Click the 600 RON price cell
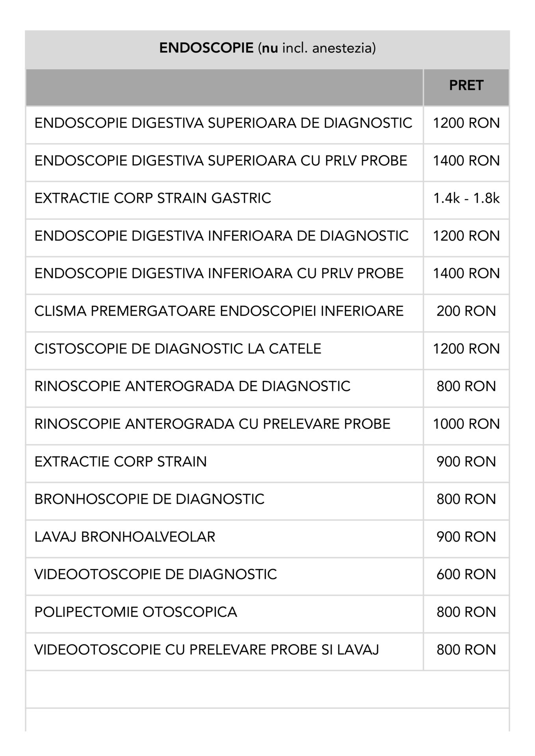 pyautogui.click(x=466, y=574)
